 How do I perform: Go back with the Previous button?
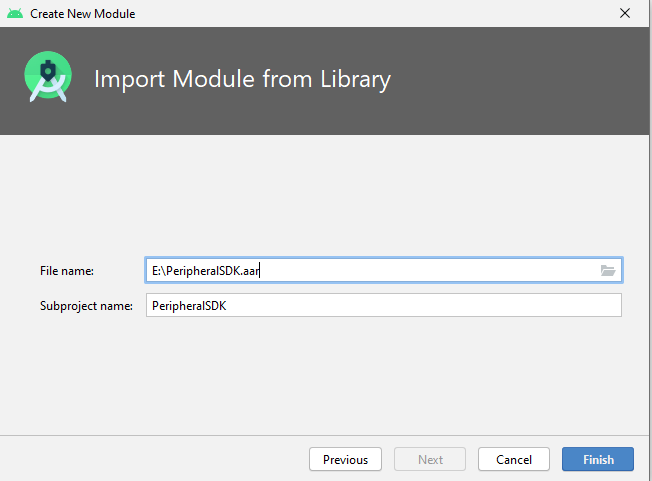pyautogui.click(x=345, y=459)
